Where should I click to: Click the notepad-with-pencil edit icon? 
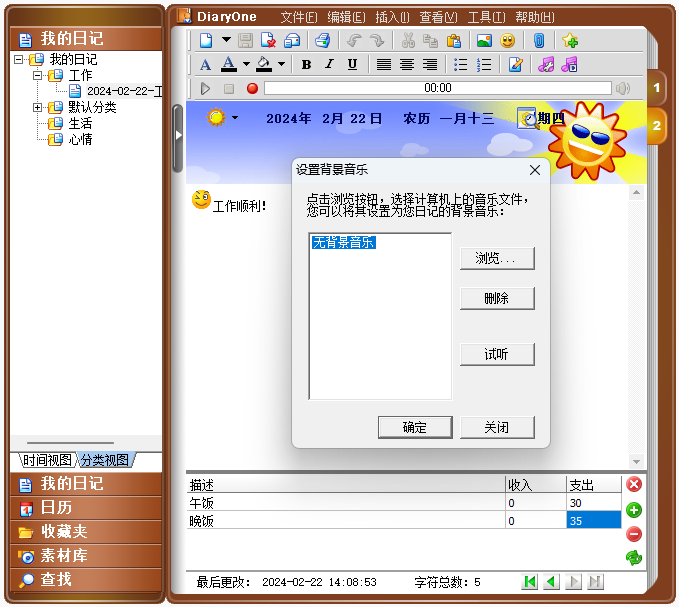click(515, 65)
